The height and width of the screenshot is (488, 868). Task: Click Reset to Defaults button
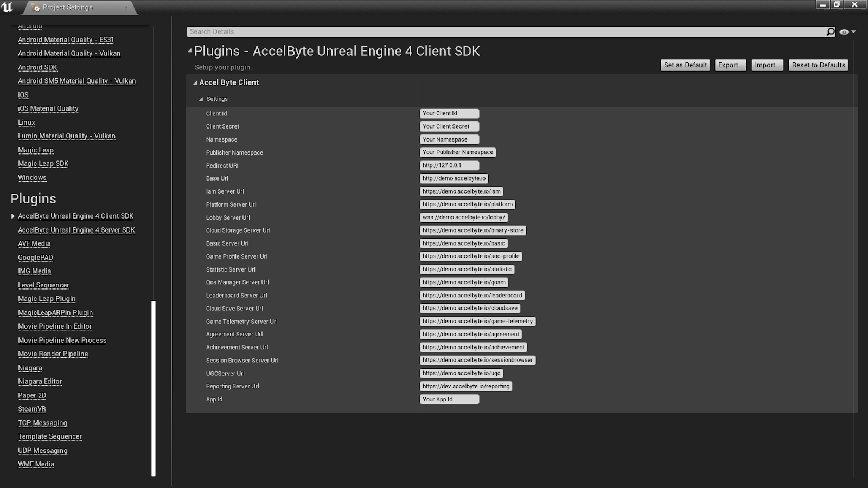pyautogui.click(x=819, y=65)
